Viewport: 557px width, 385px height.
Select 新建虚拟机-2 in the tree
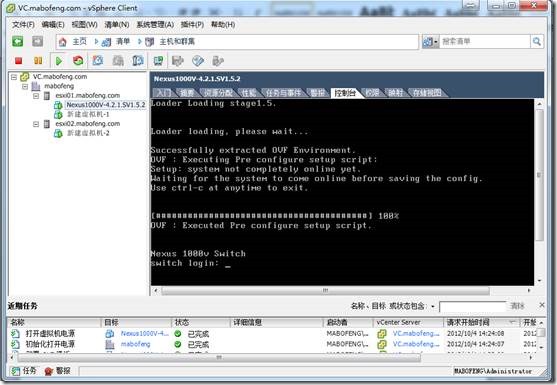click(x=88, y=133)
